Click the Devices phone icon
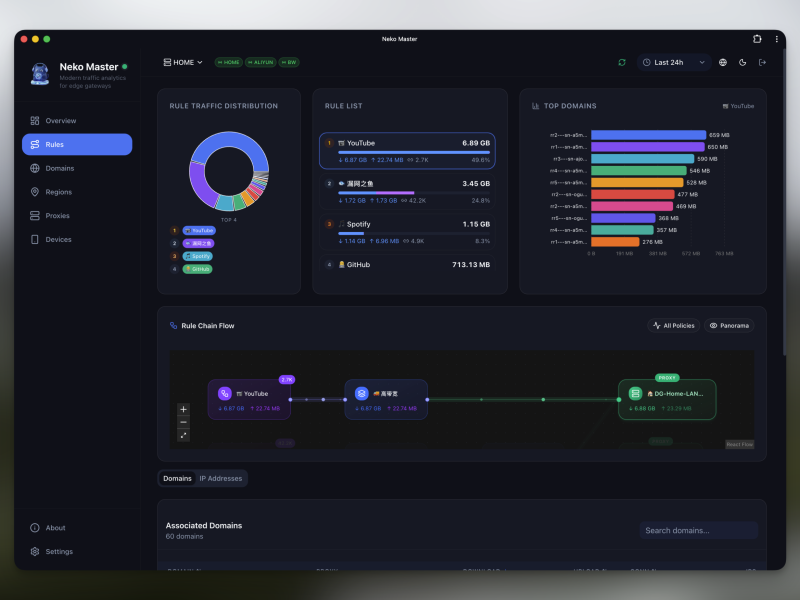The height and width of the screenshot is (600, 800). point(35,239)
